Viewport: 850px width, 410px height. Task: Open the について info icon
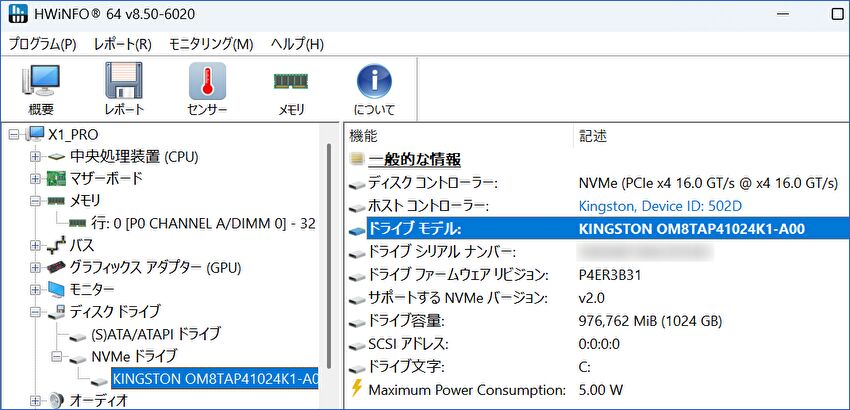374,81
